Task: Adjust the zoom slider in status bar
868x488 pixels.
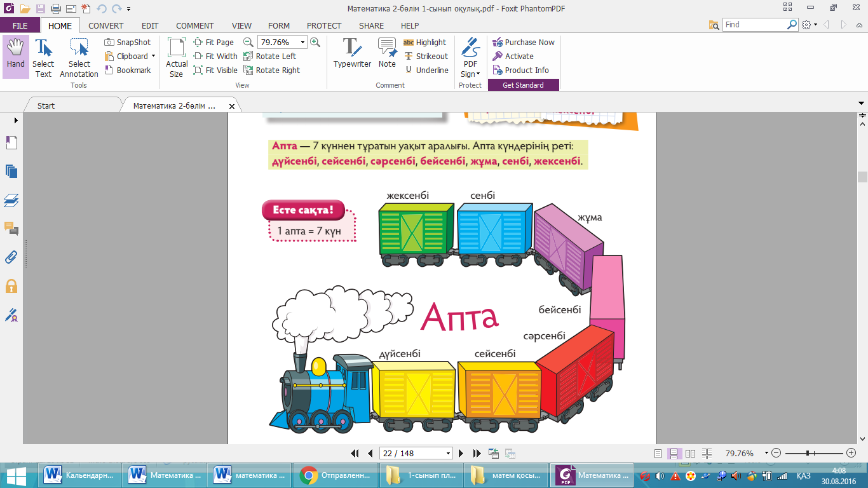Action: coord(808,454)
